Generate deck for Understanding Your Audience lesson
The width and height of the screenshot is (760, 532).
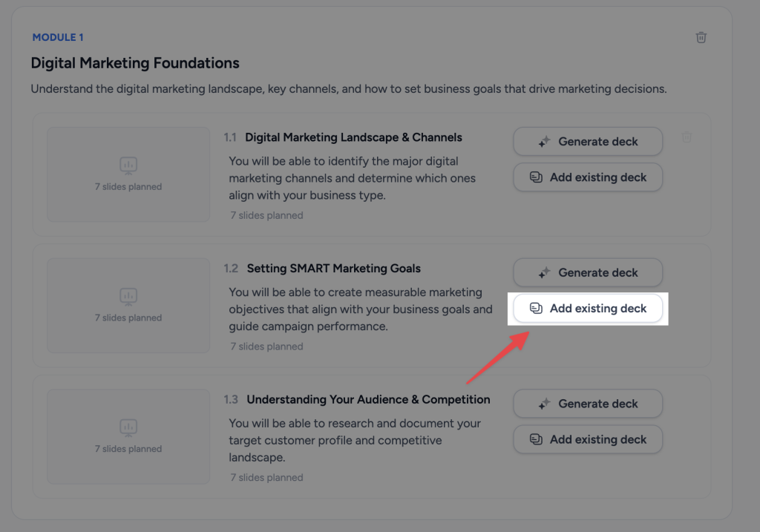click(x=588, y=404)
